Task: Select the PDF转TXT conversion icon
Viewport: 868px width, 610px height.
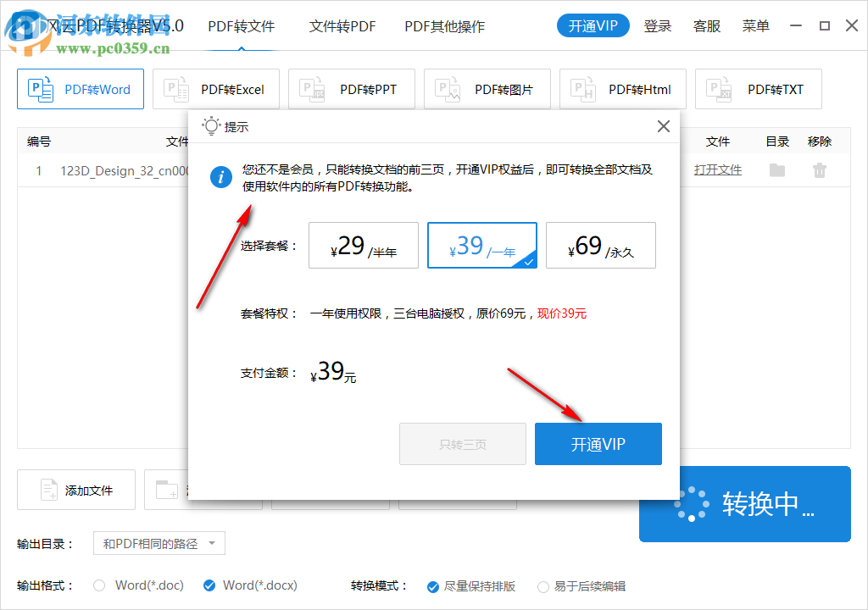Action: coord(716,89)
